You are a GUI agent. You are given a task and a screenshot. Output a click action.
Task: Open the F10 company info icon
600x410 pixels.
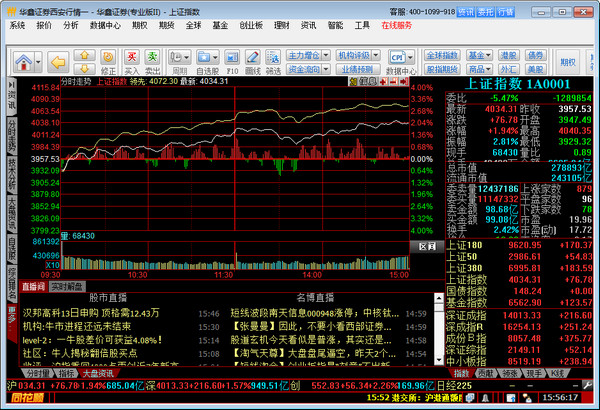point(232,62)
